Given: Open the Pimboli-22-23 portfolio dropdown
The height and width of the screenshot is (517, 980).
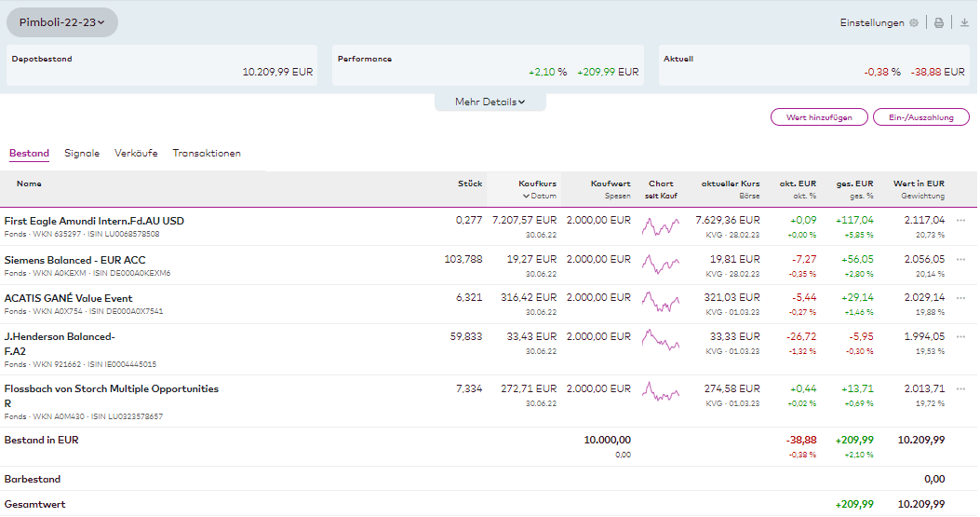Looking at the screenshot, I should click(62, 22).
